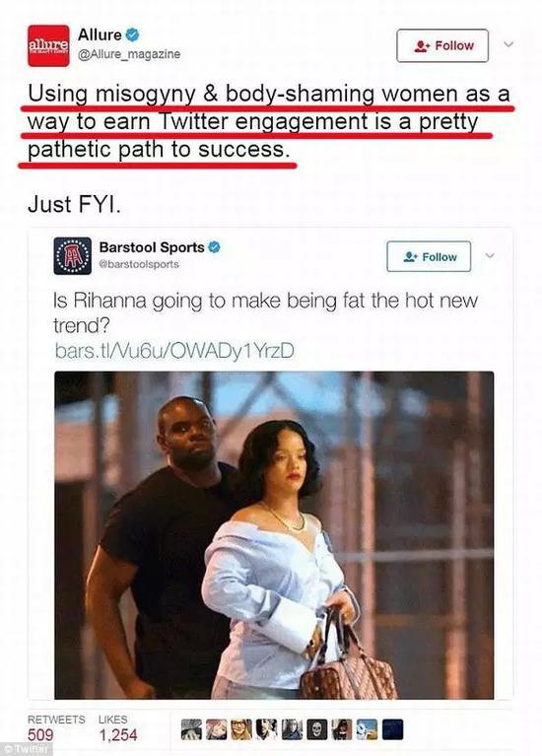Click the Allure display name
Screen dimensions: 542x756
click(x=100, y=34)
